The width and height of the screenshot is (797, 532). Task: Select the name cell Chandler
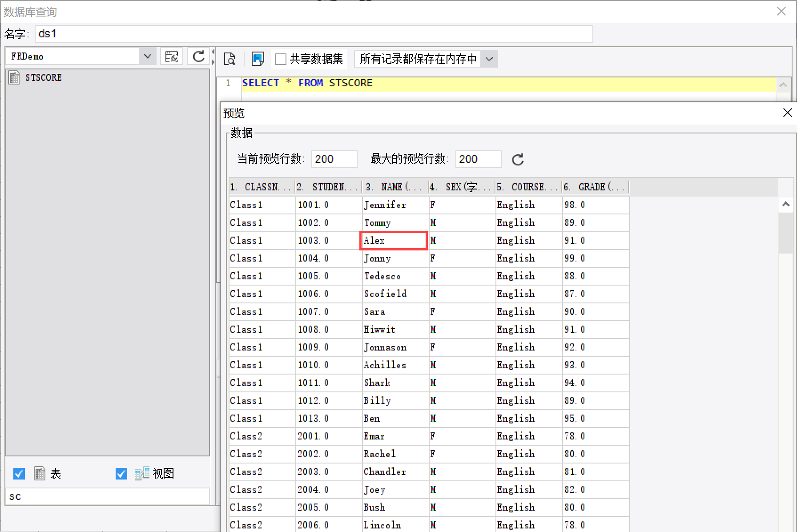click(395, 472)
